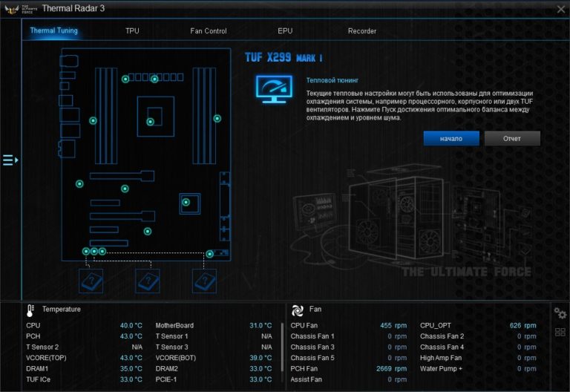Click sensor marker right of right DIMM slots
Screen dimensions: 570x392
(x=217, y=119)
